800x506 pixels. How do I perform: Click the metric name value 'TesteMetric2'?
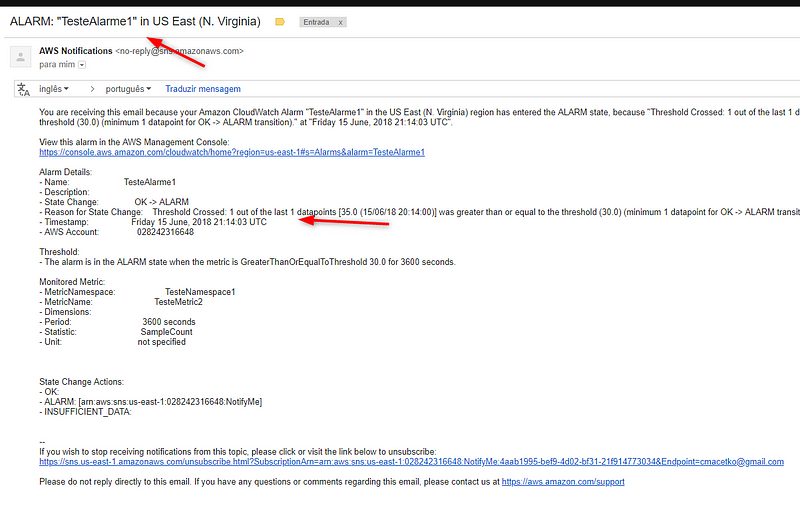click(179, 302)
